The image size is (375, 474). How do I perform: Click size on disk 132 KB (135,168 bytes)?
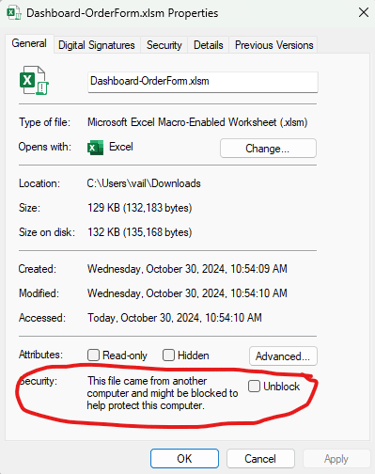point(140,232)
